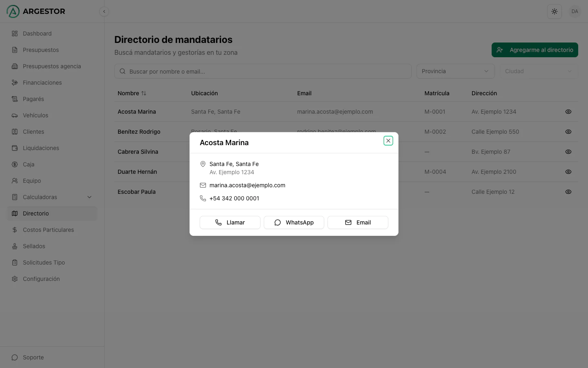The width and height of the screenshot is (588, 368).
Task: Open the Provincia dropdown
Action: 455,71
